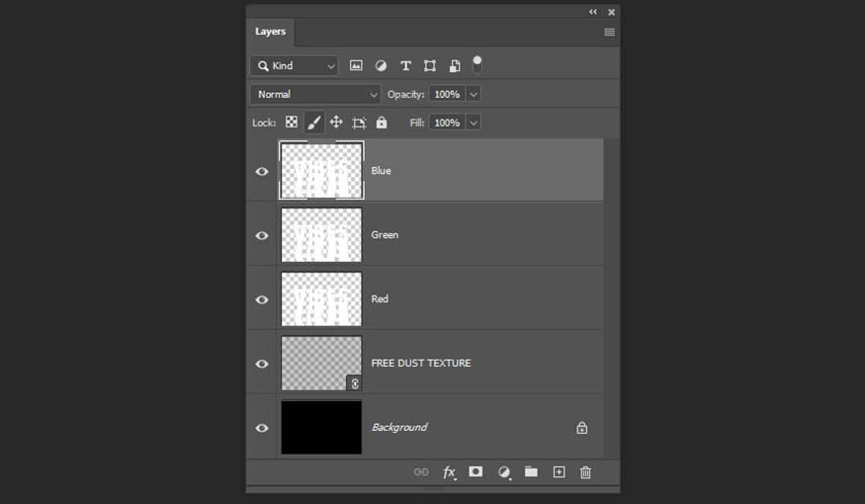The width and height of the screenshot is (865, 504).
Task: Open the Fill slider dropdown arrow
Action: (474, 123)
